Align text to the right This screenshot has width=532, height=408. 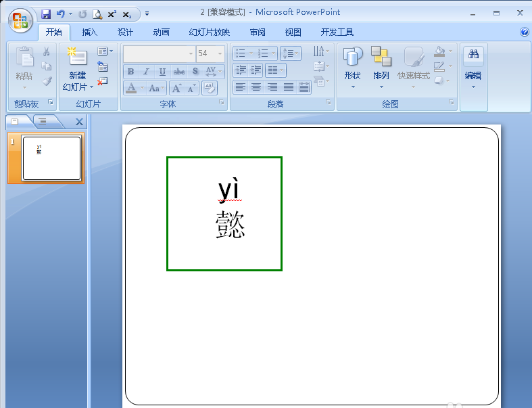(272, 87)
